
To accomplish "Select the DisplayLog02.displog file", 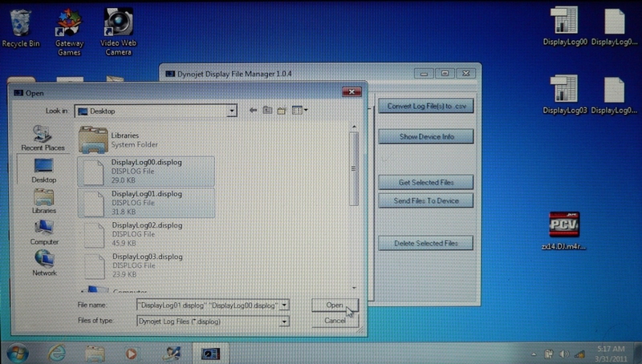I will (146, 233).
